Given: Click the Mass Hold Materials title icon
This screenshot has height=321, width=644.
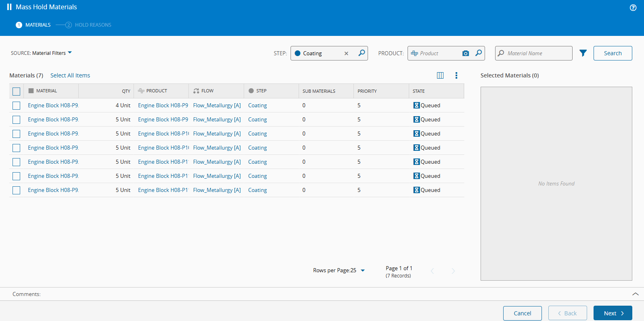Looking at the screenshot, I should [9, 7].
